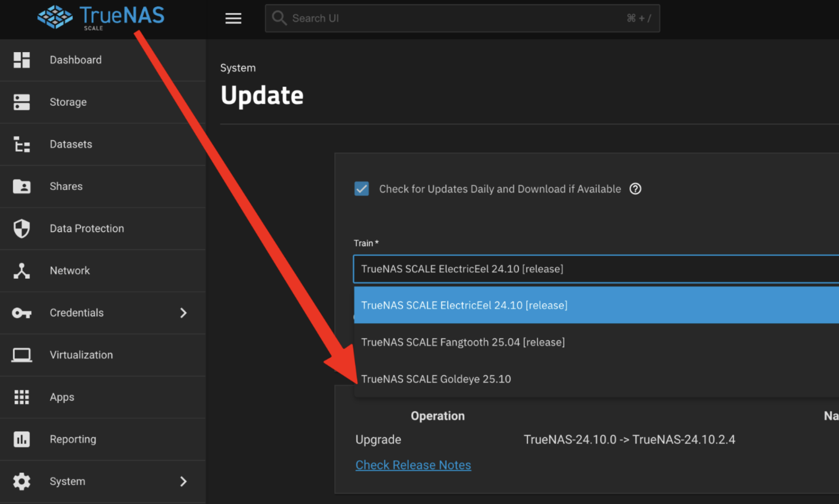This screenshot has width=839, height=504.
Task: Click the Reporting chart icon
Action: pos(21,439)
